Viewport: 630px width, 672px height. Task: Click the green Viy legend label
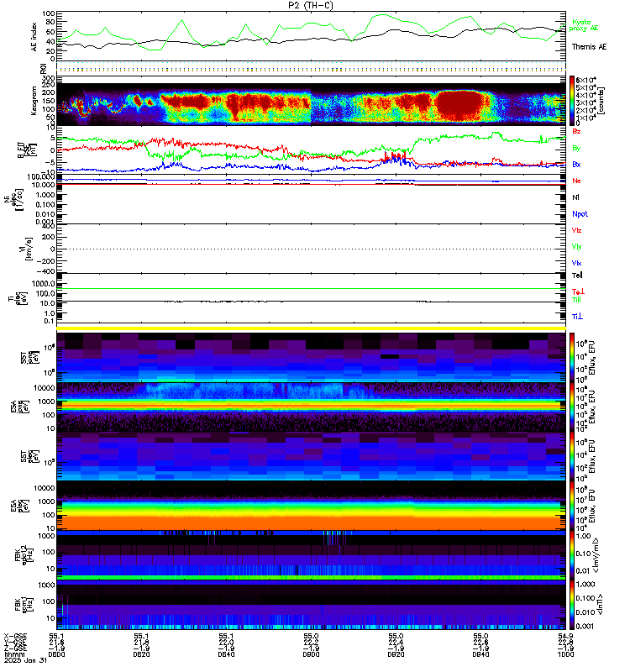576,247
